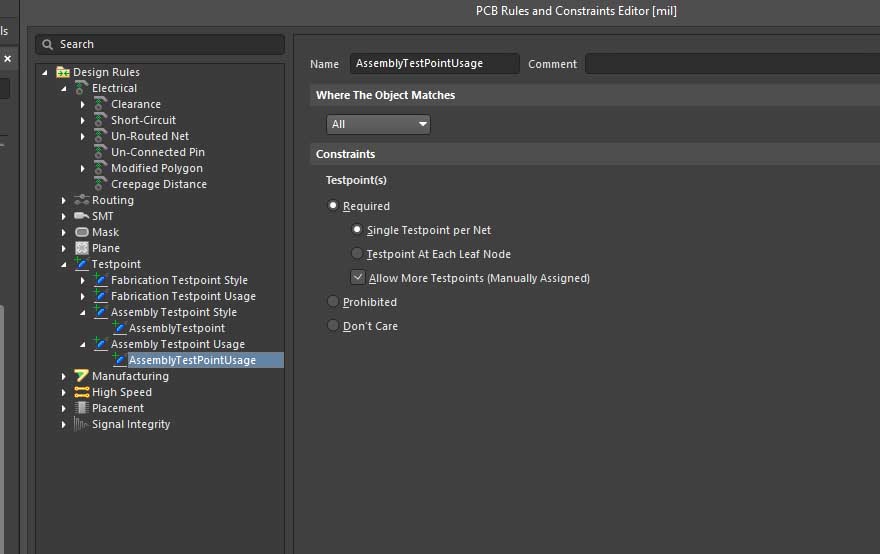Viewport: 880px width, 554px height.
Task: Expand the Fabrication Testpoint Style node
Action: tap(83, 280)
